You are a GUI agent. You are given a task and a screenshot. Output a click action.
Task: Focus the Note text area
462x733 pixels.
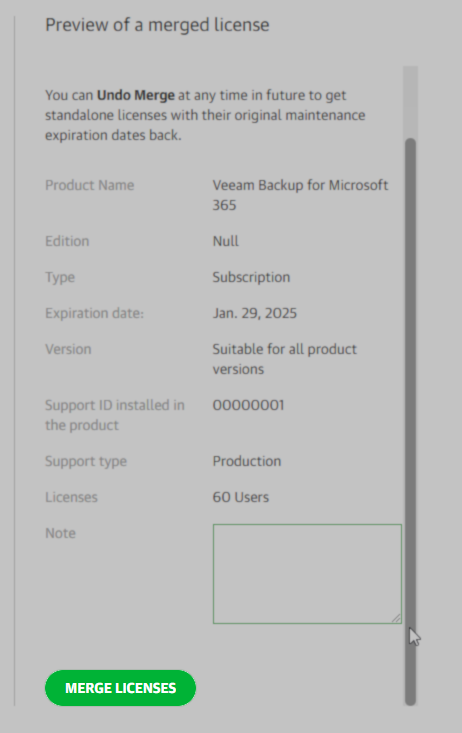click(307, 574)
